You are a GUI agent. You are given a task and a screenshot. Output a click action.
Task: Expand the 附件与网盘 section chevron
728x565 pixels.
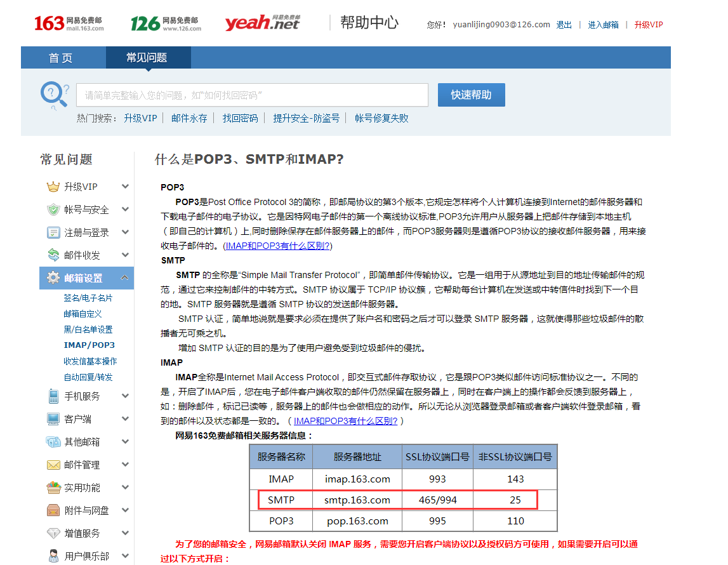point(125,510)
